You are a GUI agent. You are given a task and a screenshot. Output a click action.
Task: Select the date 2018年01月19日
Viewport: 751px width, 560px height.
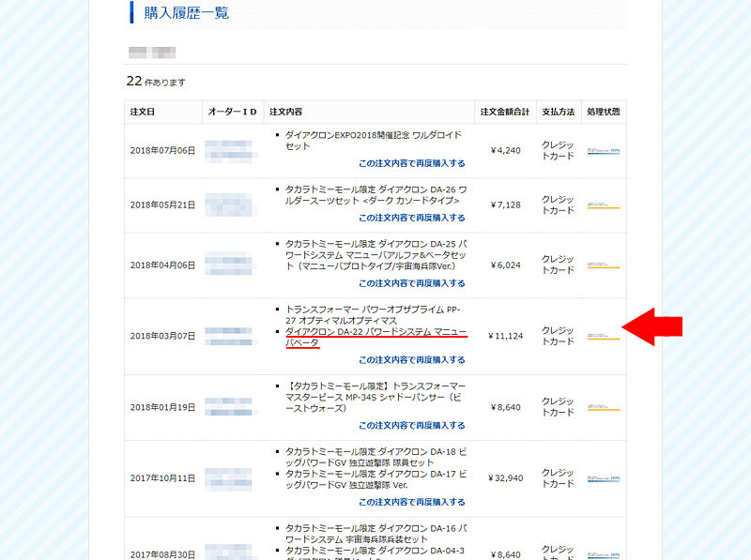click(162, 407)
